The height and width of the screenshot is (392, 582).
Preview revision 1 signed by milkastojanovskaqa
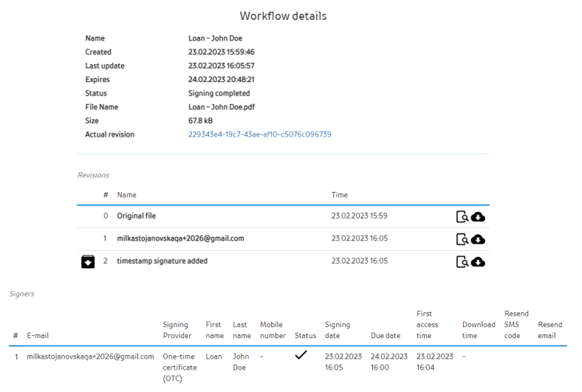pyautogui.click(x=462, y=239)
